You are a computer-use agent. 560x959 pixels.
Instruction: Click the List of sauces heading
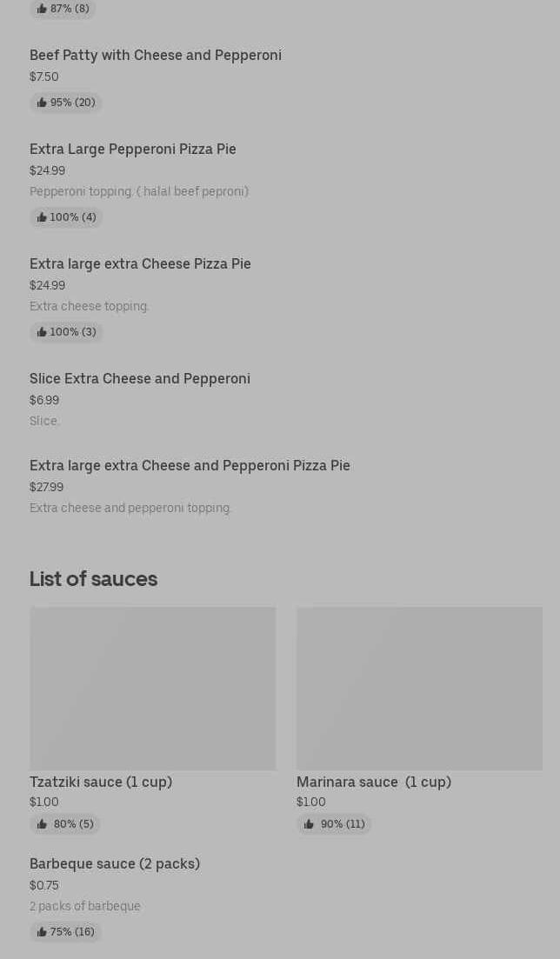93,578
